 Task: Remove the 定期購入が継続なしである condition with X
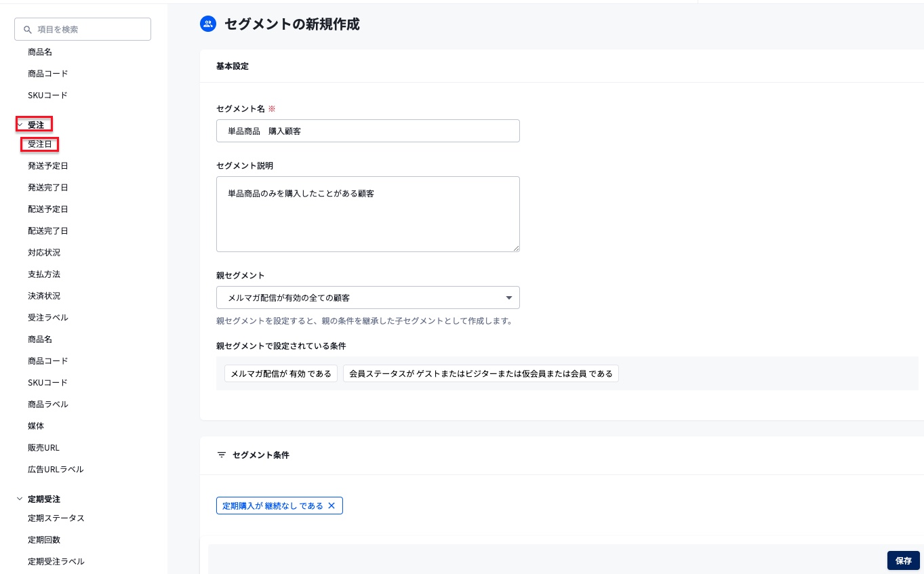(x=332, y=506)
